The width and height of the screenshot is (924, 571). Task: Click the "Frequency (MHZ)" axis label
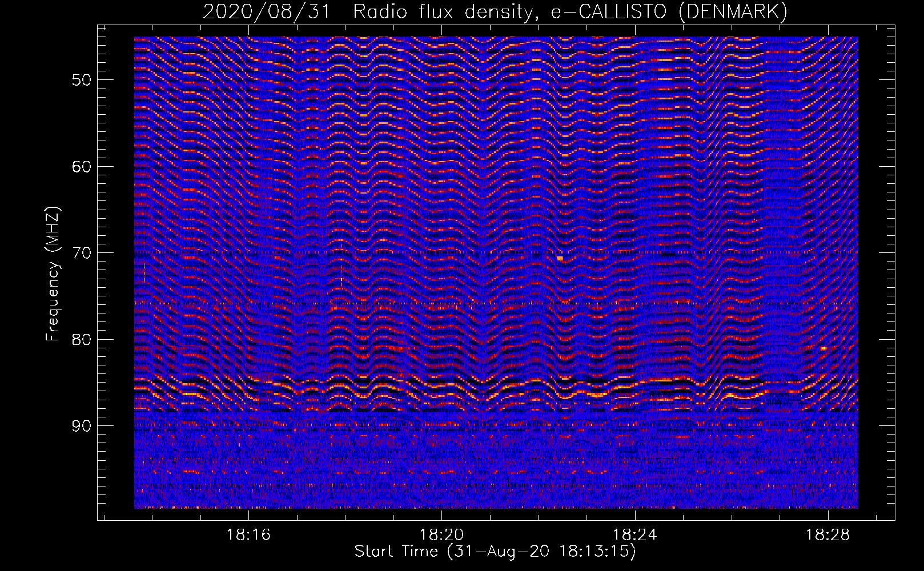[x=53, y=274]
